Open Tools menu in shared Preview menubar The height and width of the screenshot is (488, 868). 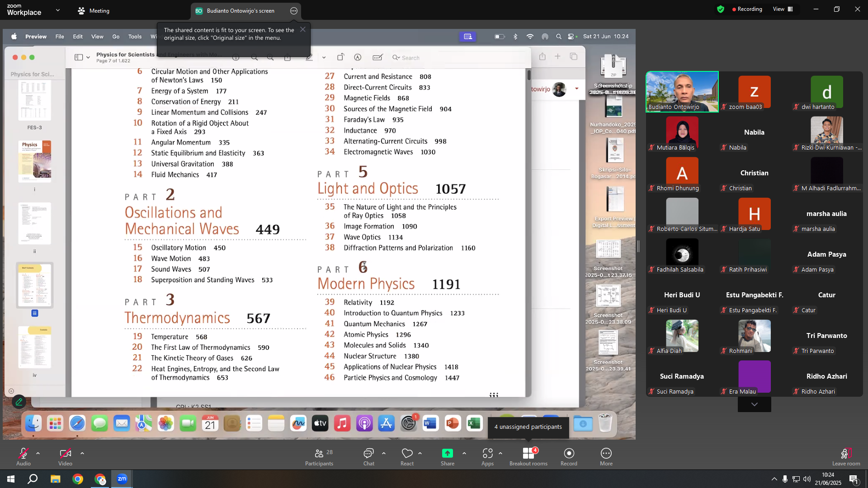[135, 37]
